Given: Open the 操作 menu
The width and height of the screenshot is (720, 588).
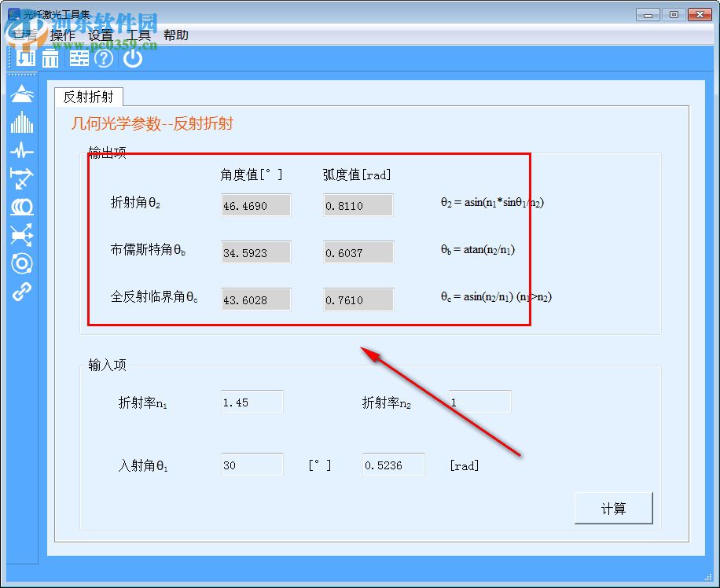Looking at the screenshot, I should pos(64,35).
